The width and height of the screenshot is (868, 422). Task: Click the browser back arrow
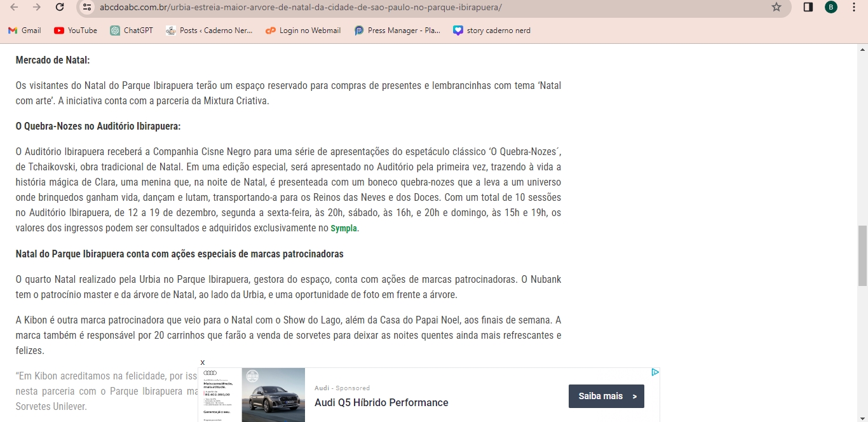[14, 7]
